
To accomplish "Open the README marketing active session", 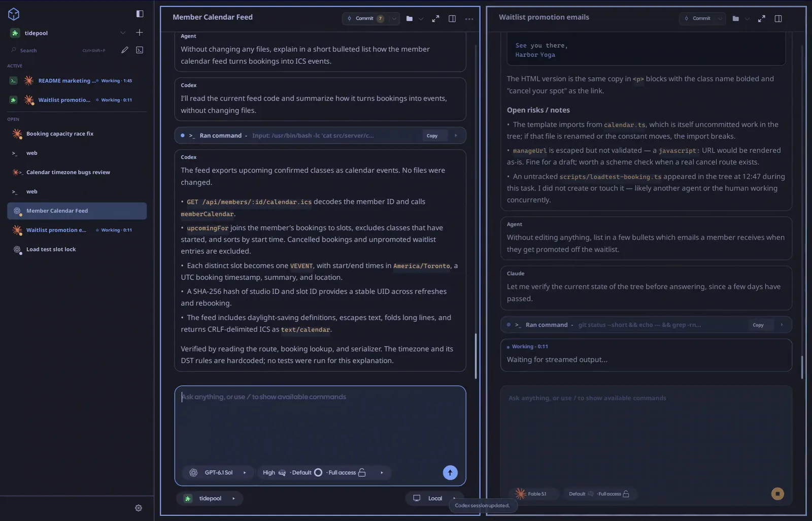I will tap(77, 81).
